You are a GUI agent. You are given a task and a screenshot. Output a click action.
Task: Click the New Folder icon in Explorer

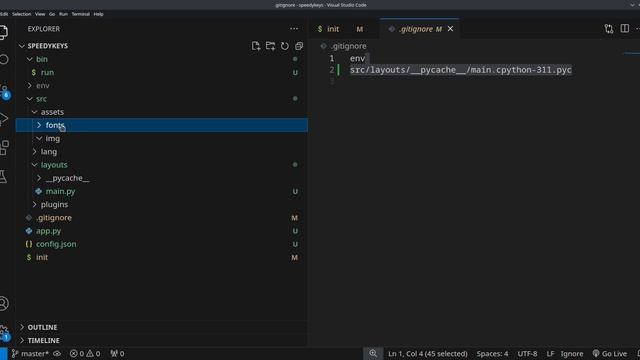pyautogui.click(x=270, y=46)
